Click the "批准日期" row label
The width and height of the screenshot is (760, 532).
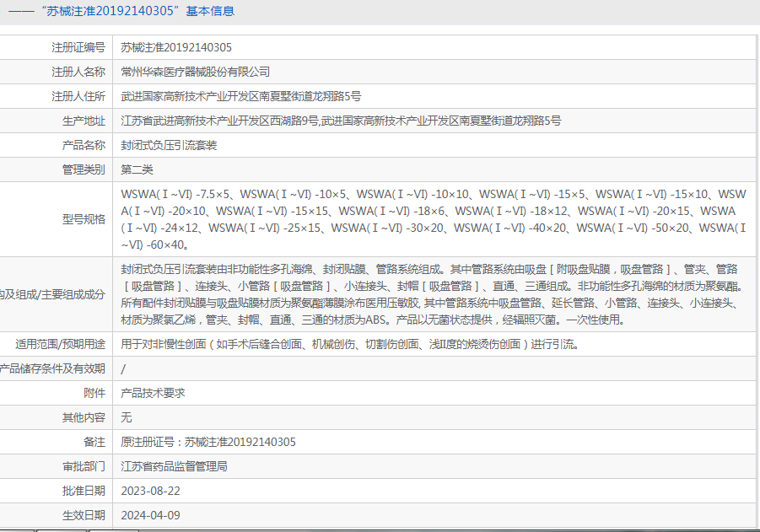coord(84,491)
